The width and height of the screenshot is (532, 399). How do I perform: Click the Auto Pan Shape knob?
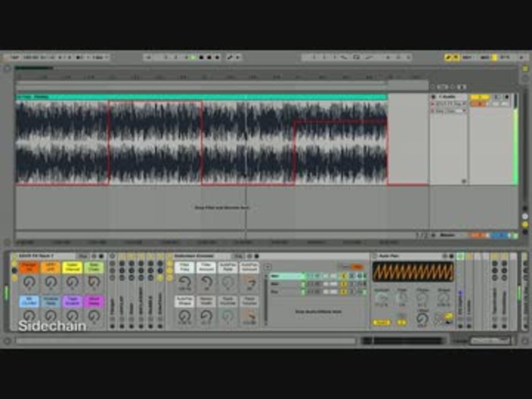443,299
